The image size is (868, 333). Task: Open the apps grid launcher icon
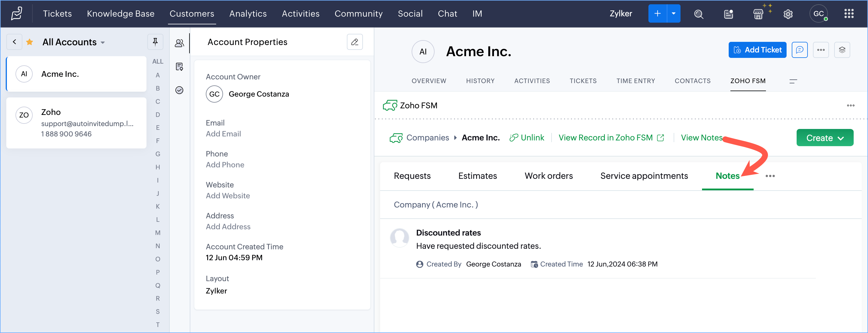[849, 14]
